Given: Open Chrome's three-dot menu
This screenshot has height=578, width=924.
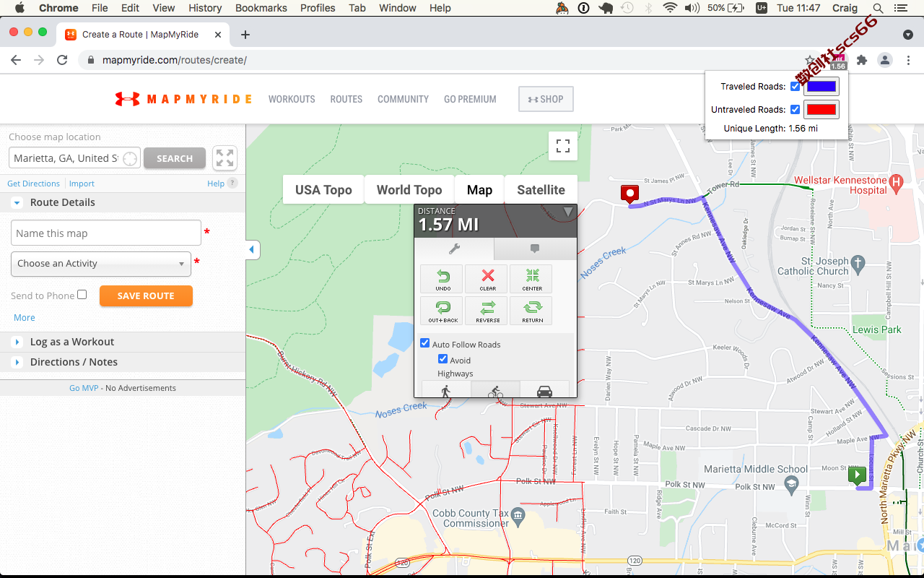Looking at the screenshot, I should pos(908,60).
